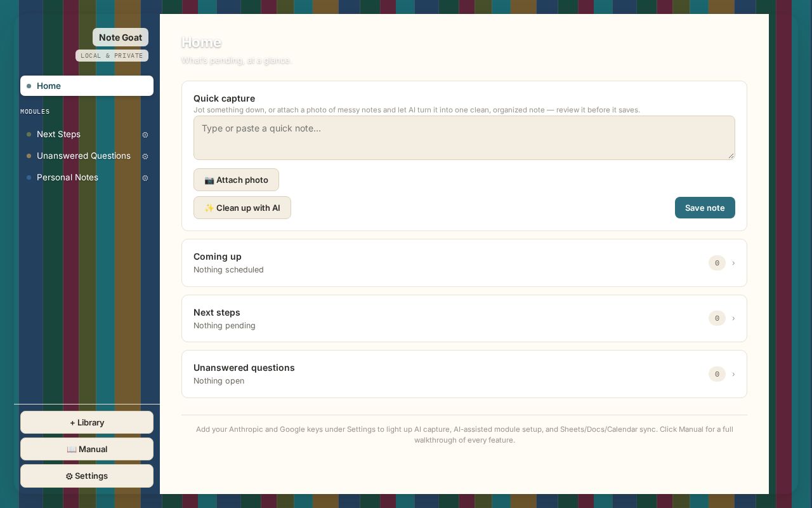Click the Personal Notes blue dot
This screenshot has width=812, height=508.
29,178
